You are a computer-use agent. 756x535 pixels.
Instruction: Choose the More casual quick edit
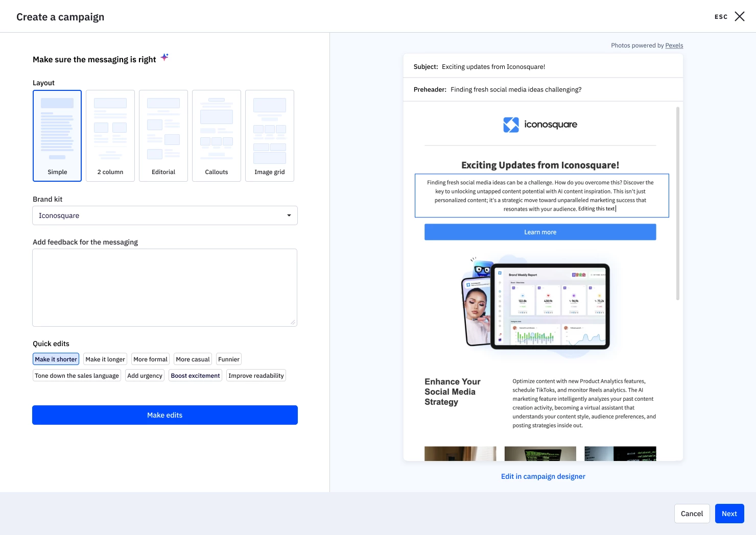(193, 359)
